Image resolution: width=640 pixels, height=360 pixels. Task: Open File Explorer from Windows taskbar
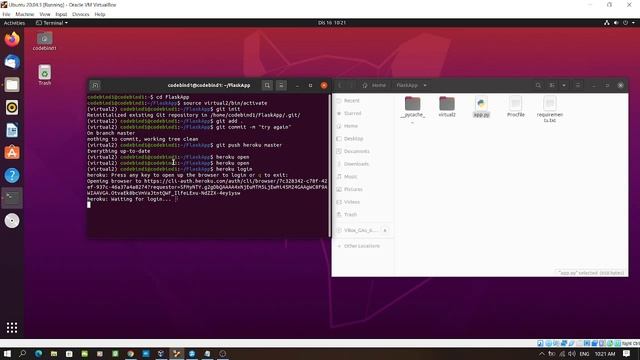[54, 353]
